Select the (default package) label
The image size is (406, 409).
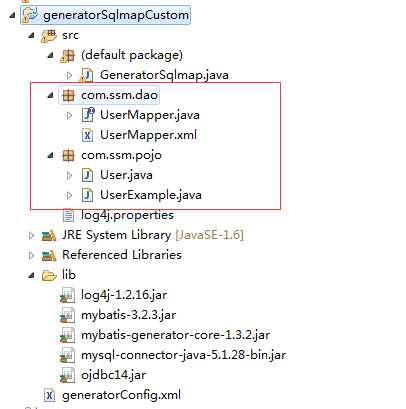click(x=132, y=55)
